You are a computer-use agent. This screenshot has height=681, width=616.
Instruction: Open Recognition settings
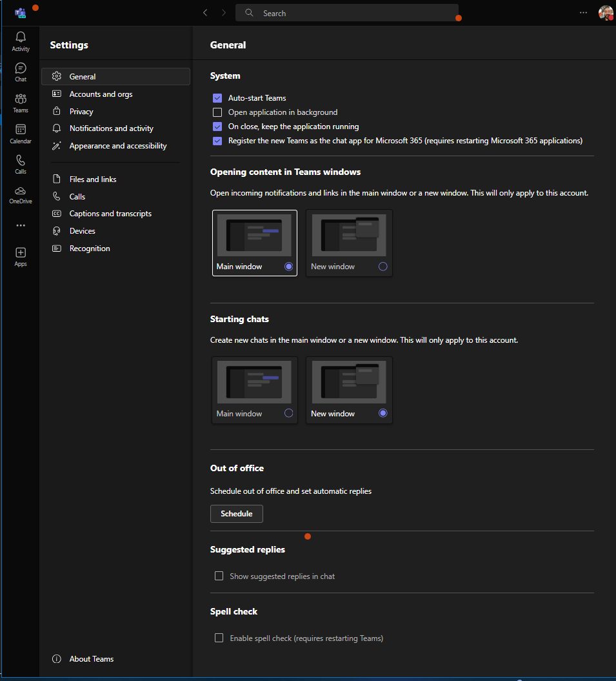pyautogui.click(x=115, y=248)
